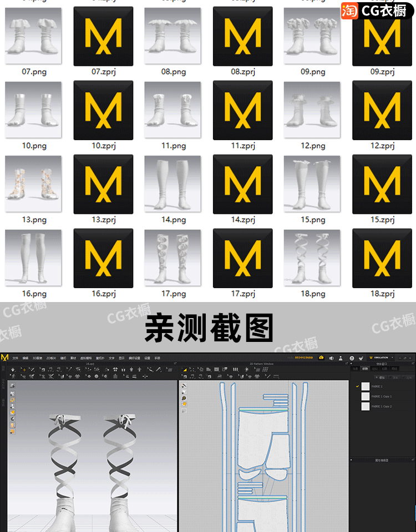Click the 分配 button in fabric panel
The image size is (416, 532).
coord(408,377)
